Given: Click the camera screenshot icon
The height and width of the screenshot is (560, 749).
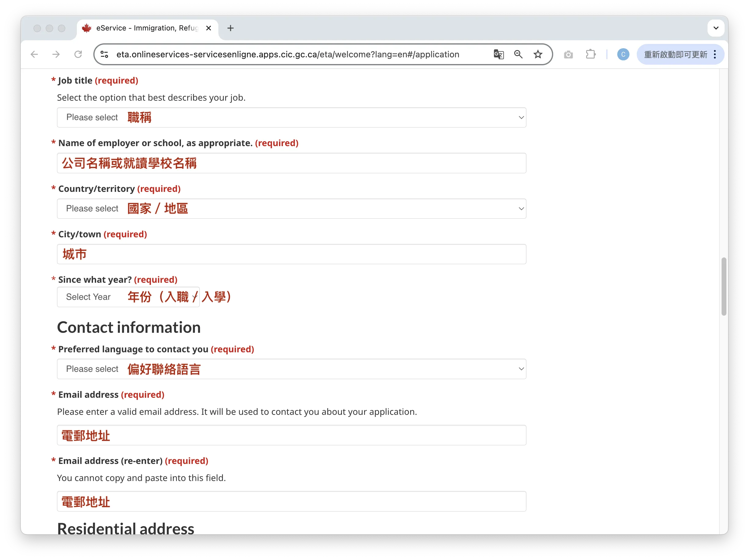Looking at the screenshot, I should [x=568, y=55].
